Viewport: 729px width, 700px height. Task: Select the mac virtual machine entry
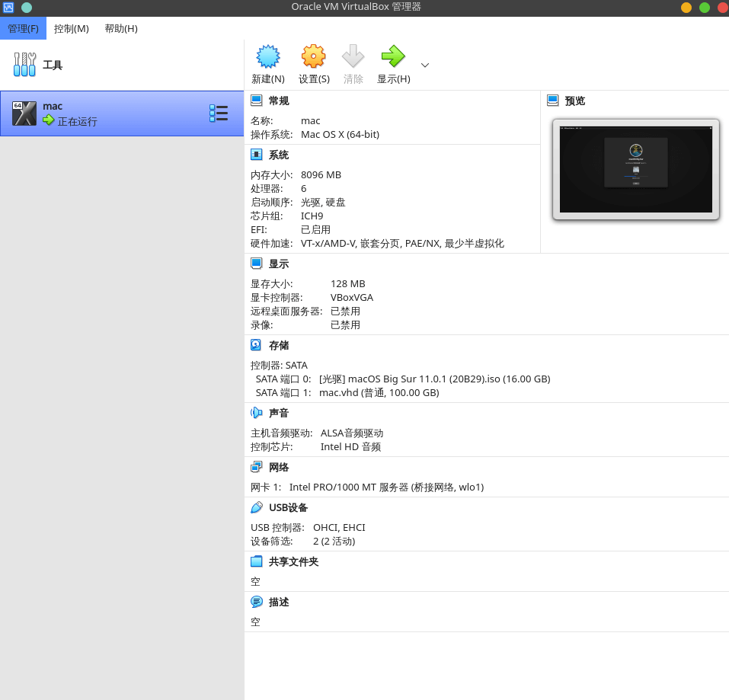[x=122, y=113]
